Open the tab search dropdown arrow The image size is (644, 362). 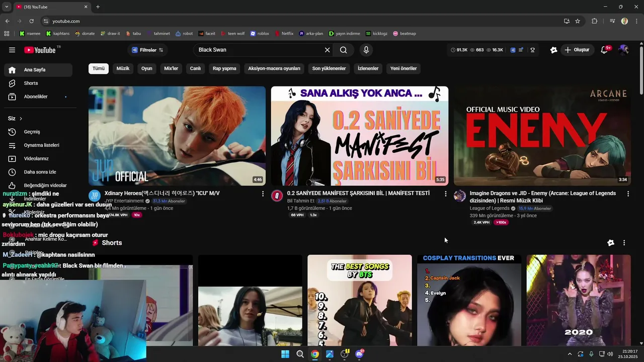point(7,7)
